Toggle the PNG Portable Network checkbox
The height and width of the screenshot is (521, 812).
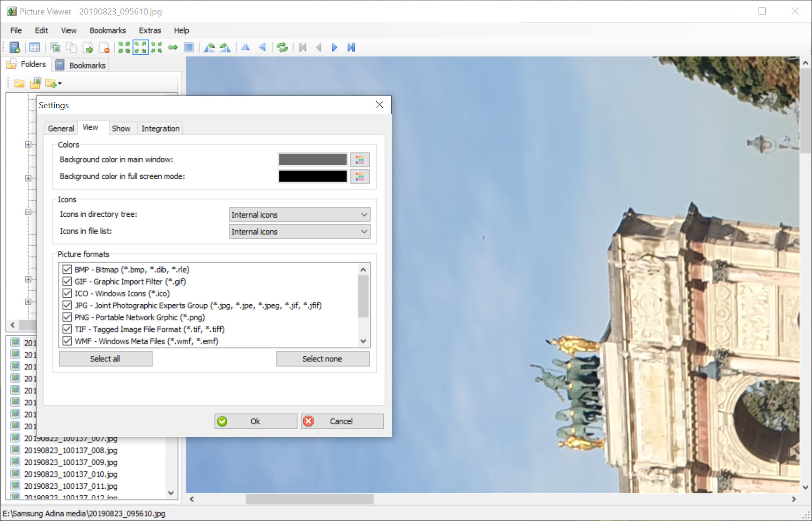point(67,317)
